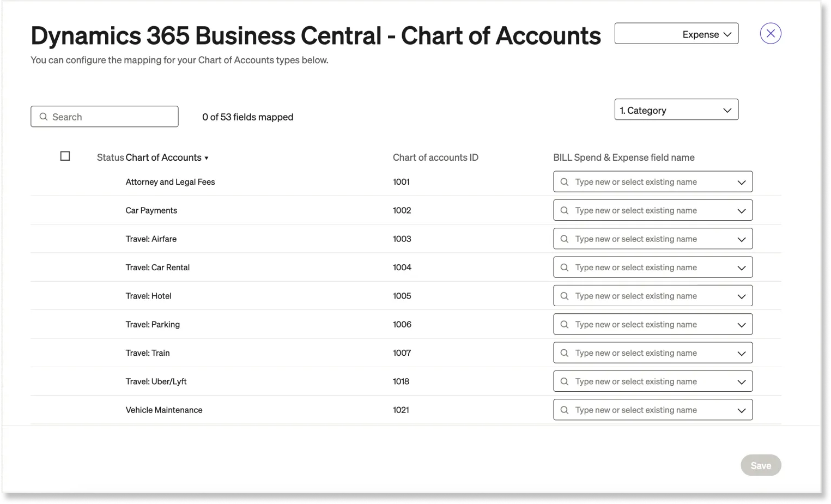Expand chevron for Vehicle Maintenance row

point(741,410)
